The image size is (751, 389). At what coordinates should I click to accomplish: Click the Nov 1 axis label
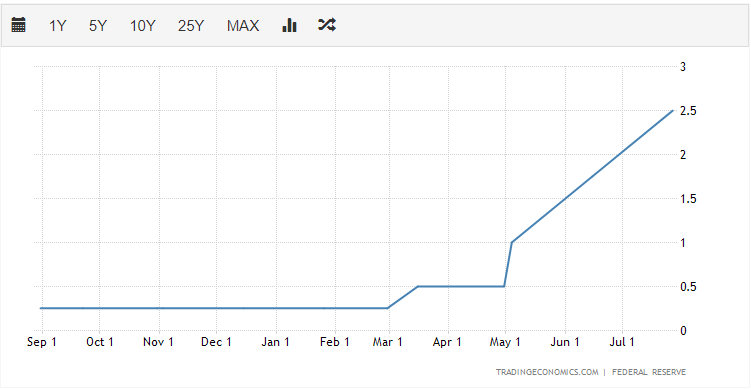158,342
